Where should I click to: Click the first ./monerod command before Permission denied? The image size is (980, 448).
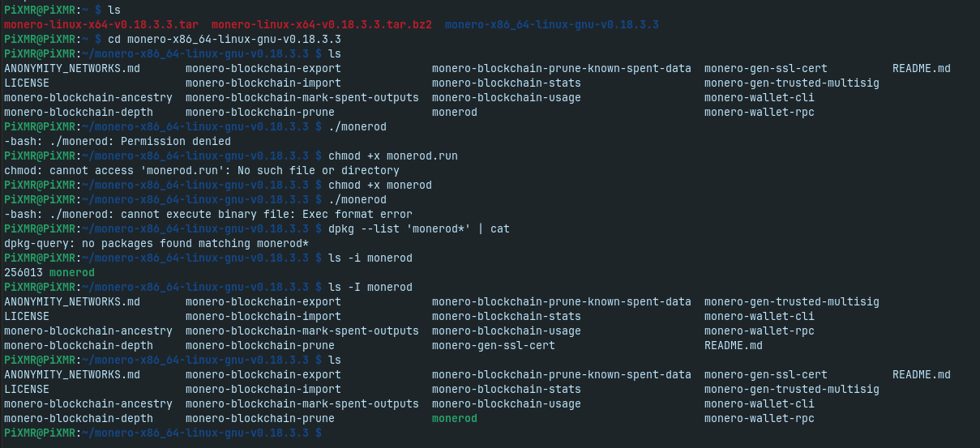(x=357, y=127)
